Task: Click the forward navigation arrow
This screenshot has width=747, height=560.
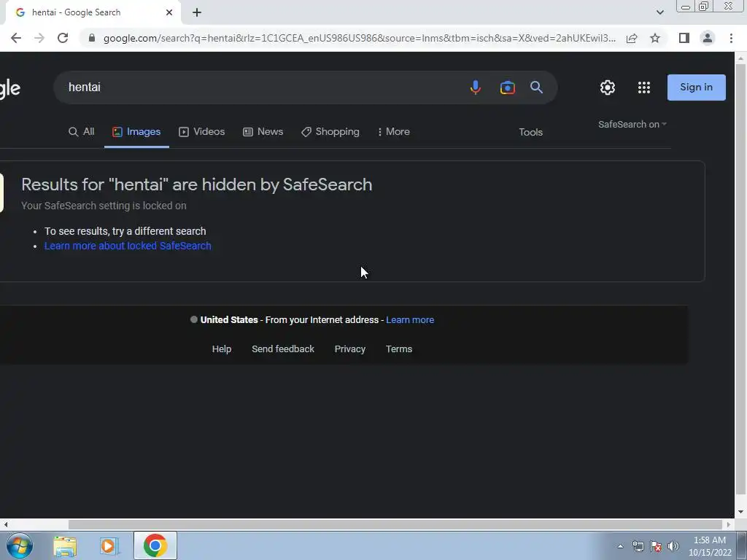Action: point(39,38)
